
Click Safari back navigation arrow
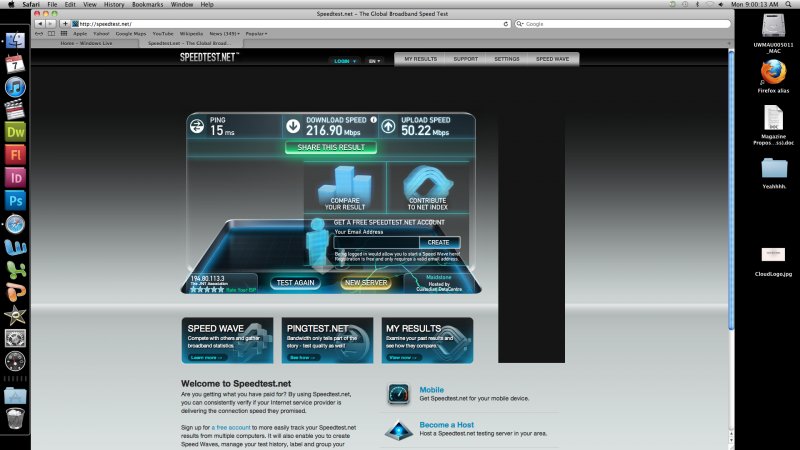tap(40, 23)
